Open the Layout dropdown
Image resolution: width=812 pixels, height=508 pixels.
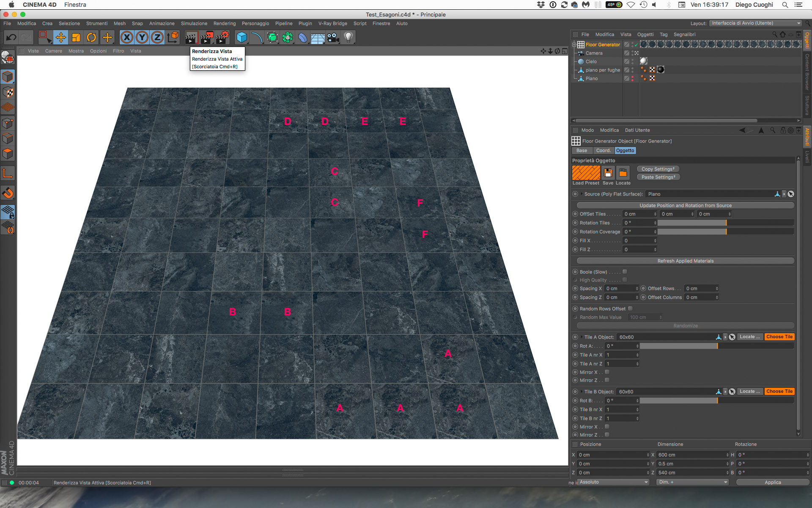pyautogui.click(x=755, y=23)
